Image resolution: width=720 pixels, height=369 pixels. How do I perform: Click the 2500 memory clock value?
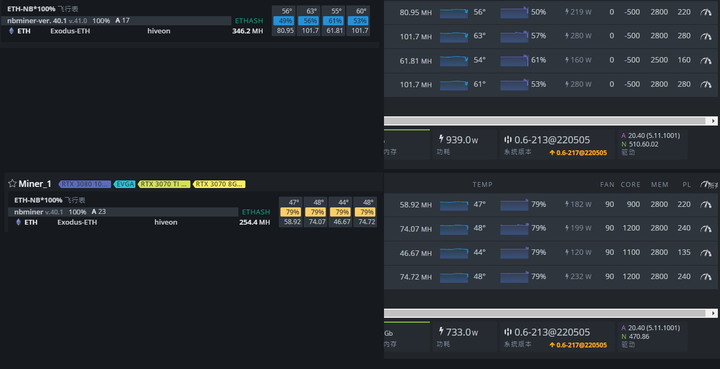659,60
